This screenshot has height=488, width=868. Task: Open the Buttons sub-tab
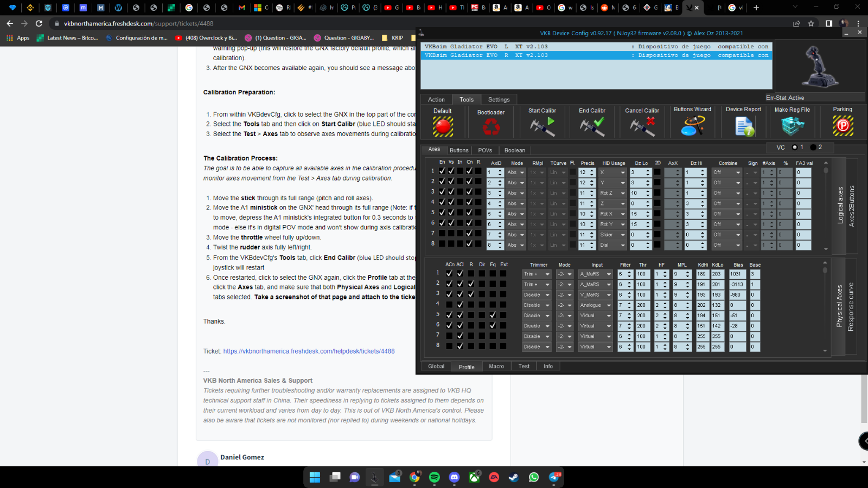tap(459, 150)
